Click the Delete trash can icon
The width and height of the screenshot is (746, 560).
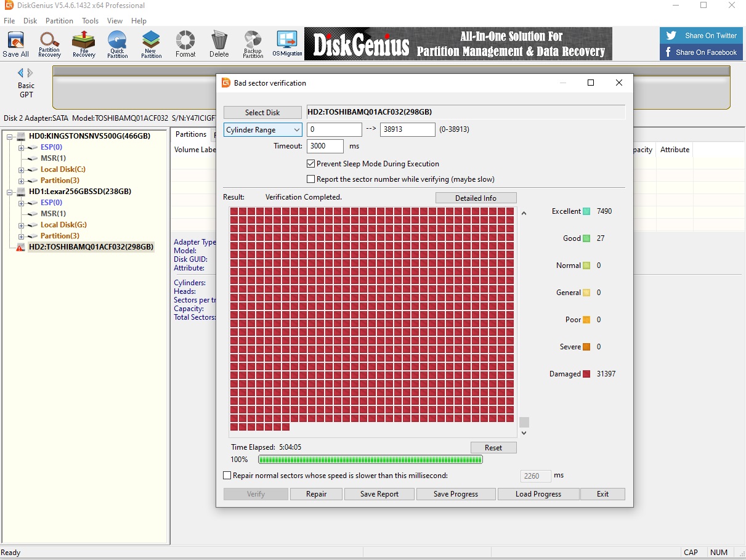point(219,44)
